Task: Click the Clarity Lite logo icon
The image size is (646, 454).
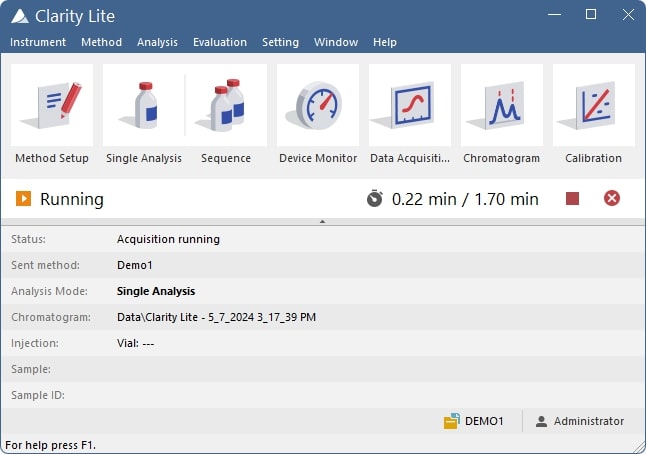Action: click(x=20, y=16)
